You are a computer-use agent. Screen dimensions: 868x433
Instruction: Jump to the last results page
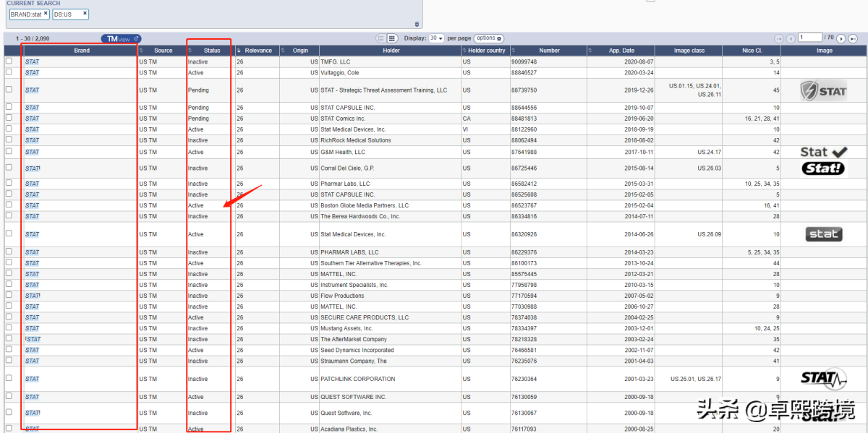[854, 38]
